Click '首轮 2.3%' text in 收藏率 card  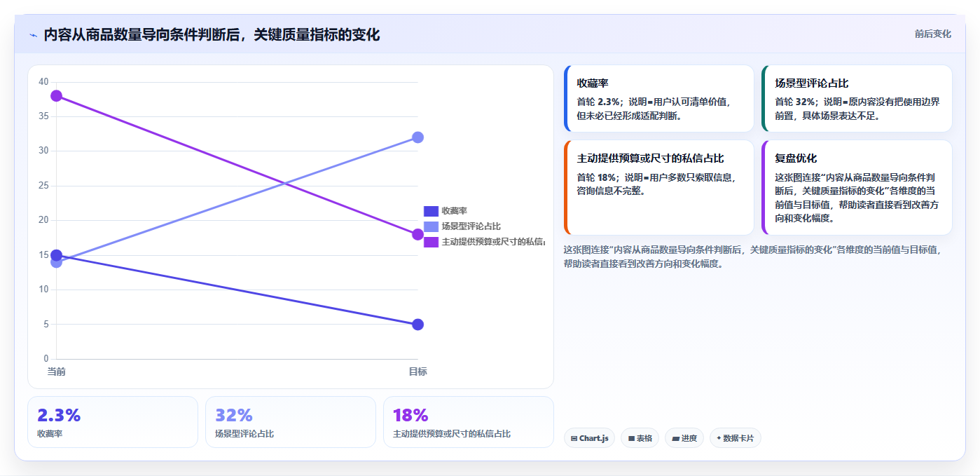click(x=598, y=102)
